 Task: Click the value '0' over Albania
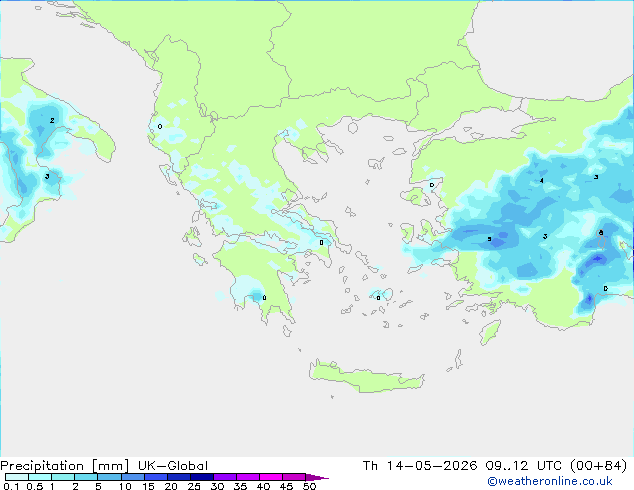tap(160, 127)
